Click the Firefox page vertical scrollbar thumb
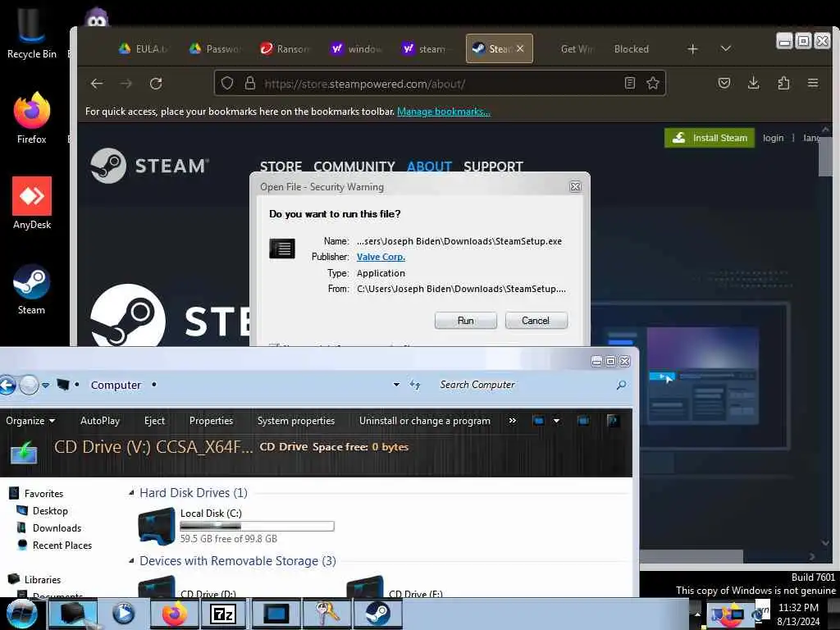Viewport: 840px width, 630px height. (x=825, y=157)
